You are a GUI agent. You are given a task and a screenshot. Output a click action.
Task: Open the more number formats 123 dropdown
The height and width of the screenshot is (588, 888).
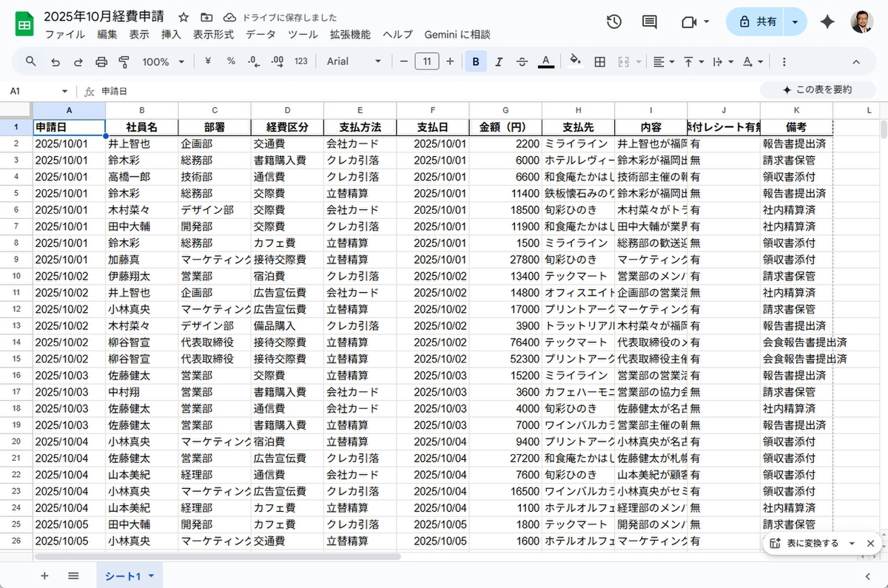pos(301,61)
